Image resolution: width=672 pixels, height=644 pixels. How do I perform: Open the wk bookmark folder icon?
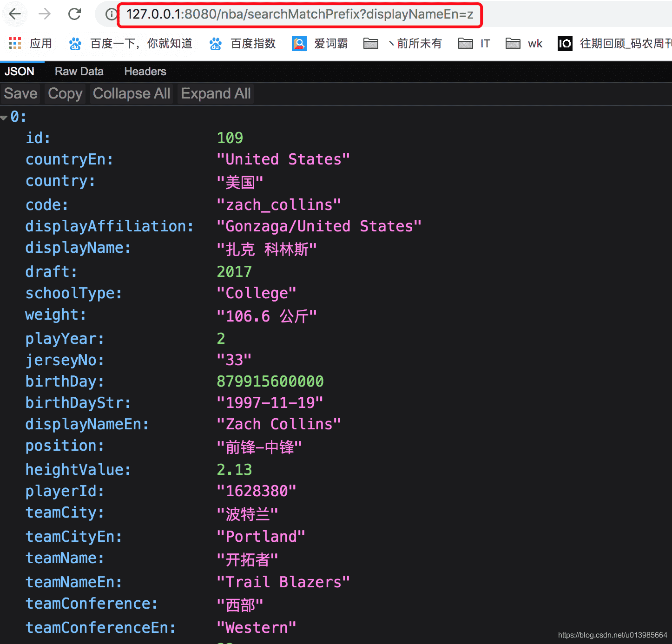click(x=513, y=44)
